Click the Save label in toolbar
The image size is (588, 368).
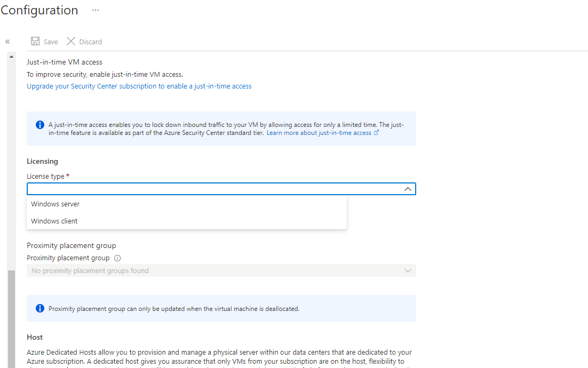(51, 42)
